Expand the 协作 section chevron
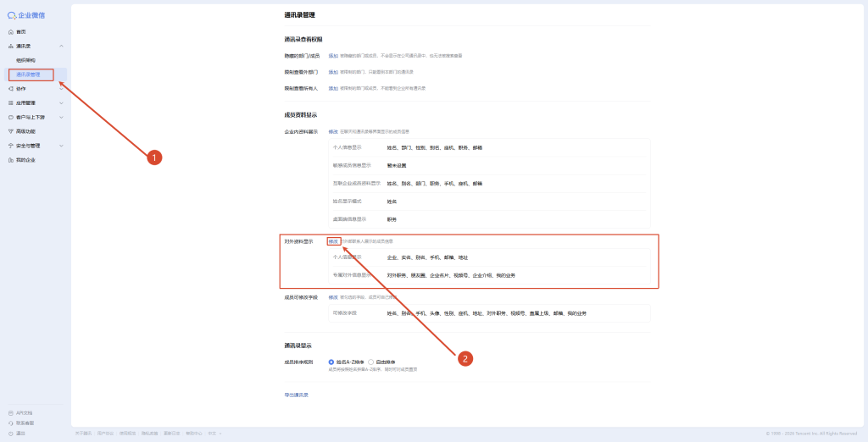Screen dimensions: 868x442 click(x=61, y=89)
